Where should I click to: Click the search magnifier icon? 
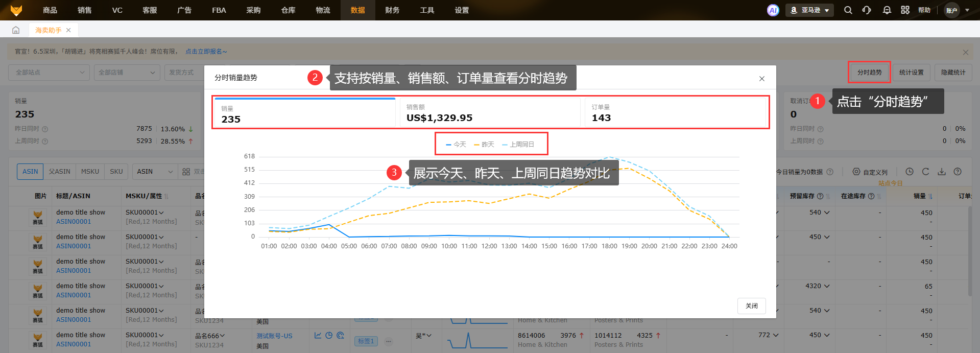click(x=848, y=10)
